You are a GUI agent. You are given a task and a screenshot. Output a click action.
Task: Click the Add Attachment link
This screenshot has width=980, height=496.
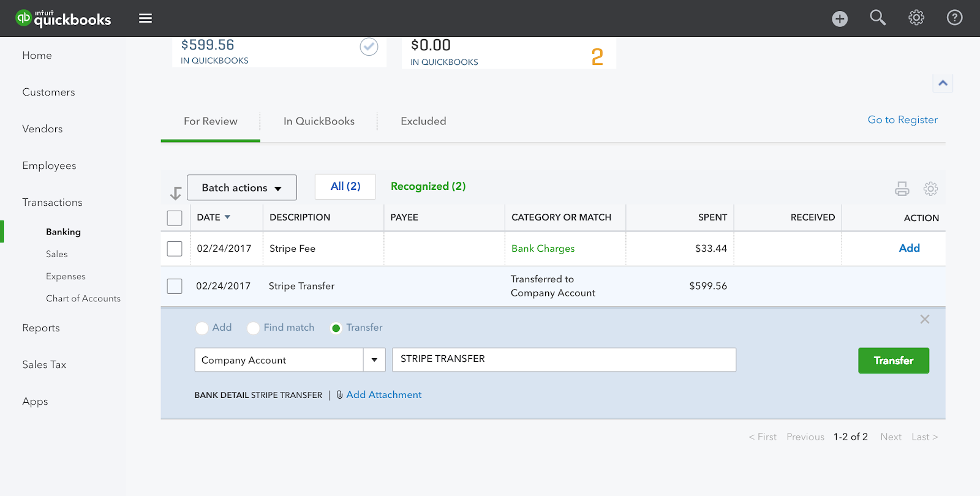[x=383, y=395]
